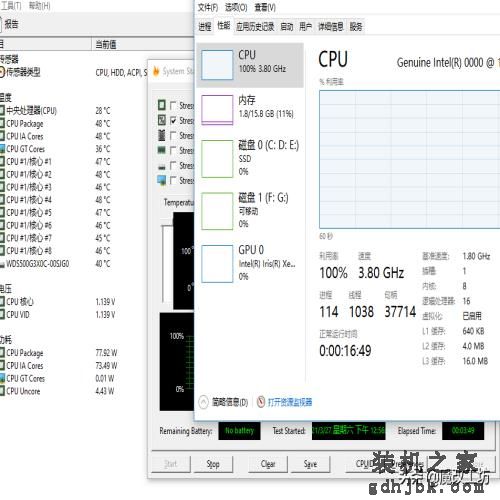
Task: Click the FPU percent icon beside checked Stress option
Action: pos(162,120)
